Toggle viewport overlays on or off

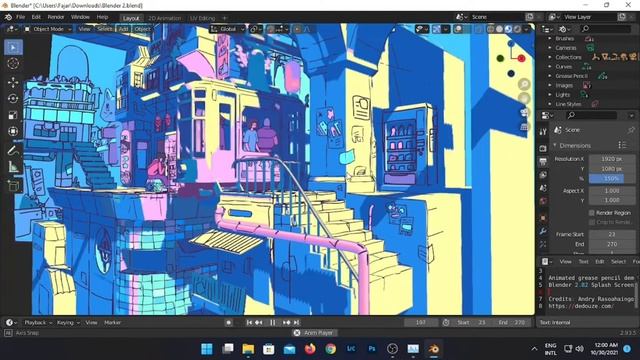pyautogui.click(x=458, y=29)
